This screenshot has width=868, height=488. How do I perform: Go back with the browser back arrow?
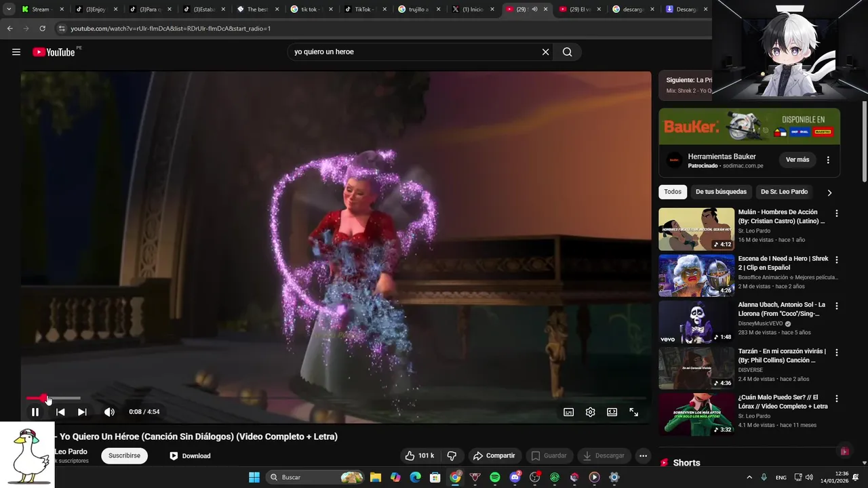[x=9, y=28]
